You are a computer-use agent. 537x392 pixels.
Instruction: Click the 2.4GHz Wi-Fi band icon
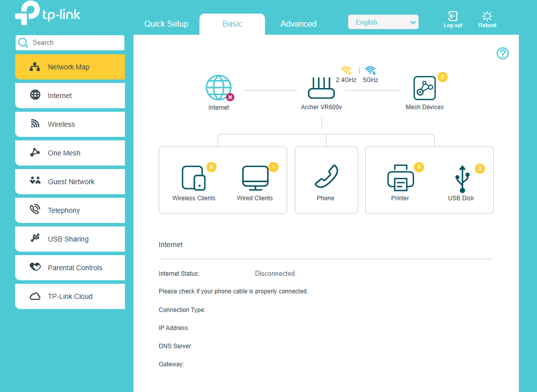click(346, 71)
